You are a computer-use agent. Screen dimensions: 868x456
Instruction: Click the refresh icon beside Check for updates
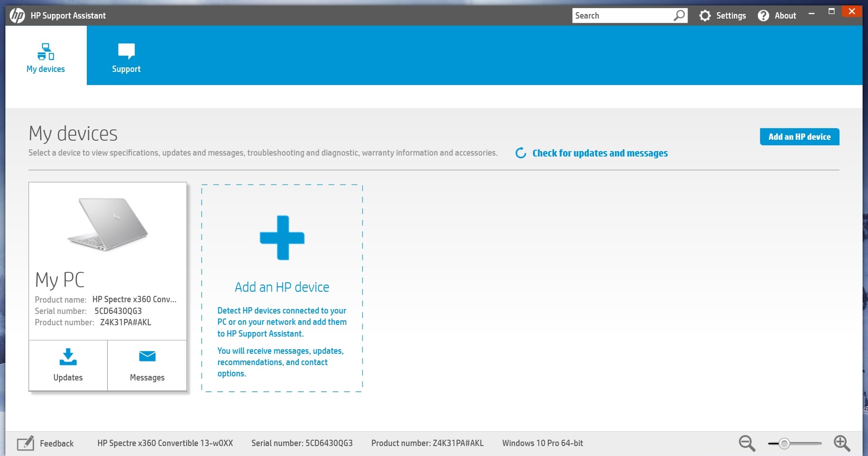click(521, 153)
